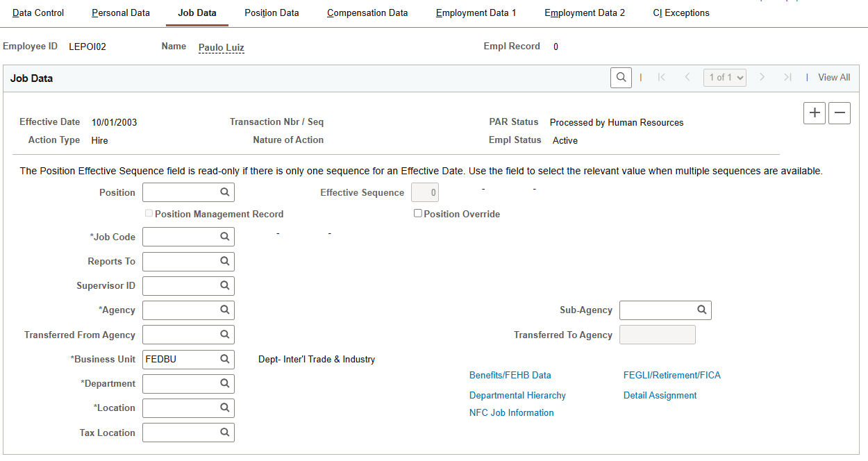Open the Job Code lookup magnifier

tap(224, 237)
